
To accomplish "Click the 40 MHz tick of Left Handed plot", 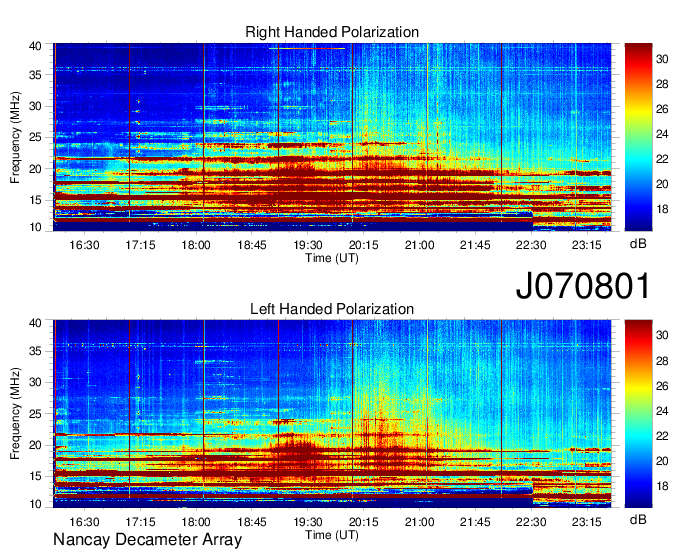I will pos(35,323).
